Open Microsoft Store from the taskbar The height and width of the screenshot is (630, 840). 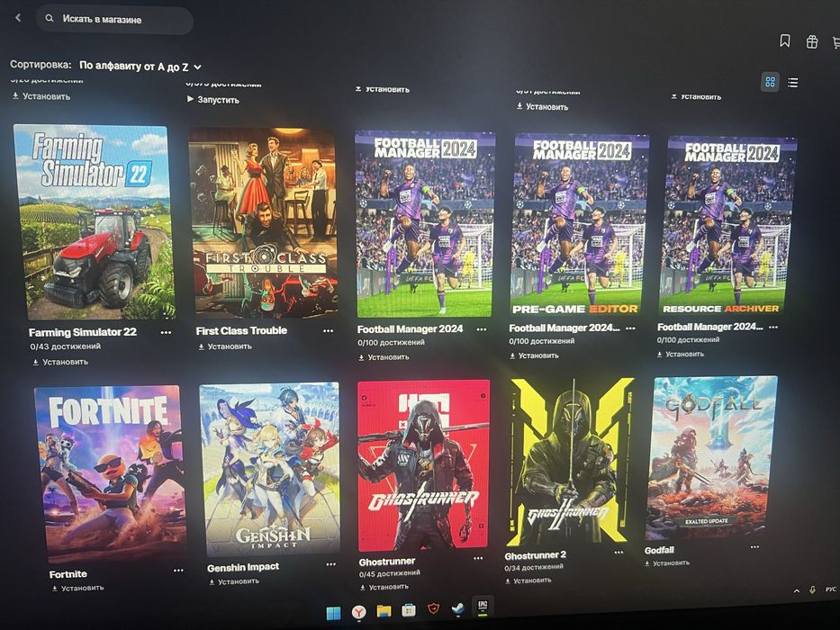point(408,610)
